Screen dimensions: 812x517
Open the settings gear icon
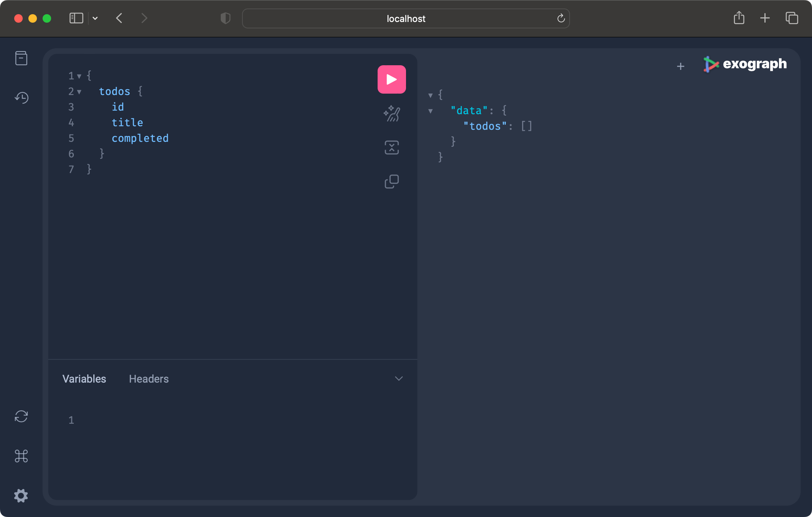[x=21, y=495]
